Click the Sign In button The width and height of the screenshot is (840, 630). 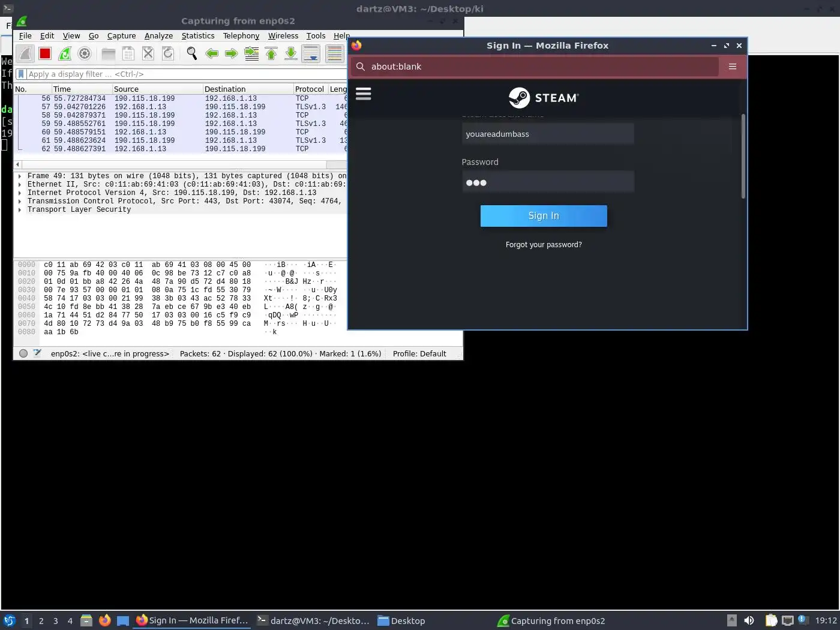(x=544, y=216)
